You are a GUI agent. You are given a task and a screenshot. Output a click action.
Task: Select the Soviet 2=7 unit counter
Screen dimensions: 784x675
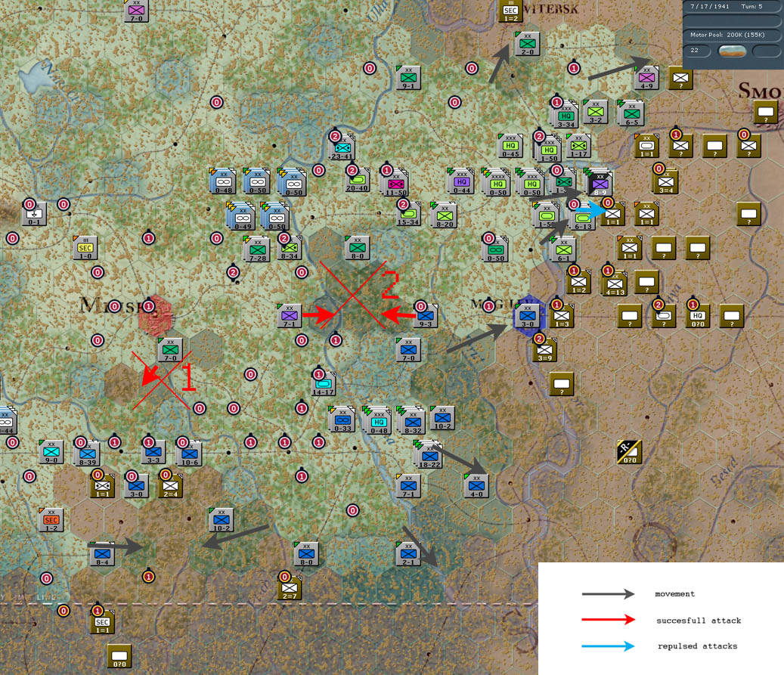pyautogui.click(x=289, y=588)
